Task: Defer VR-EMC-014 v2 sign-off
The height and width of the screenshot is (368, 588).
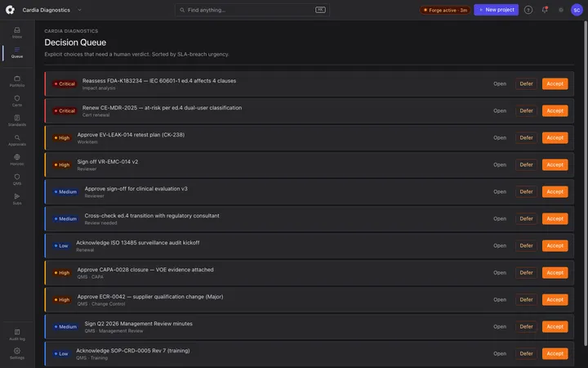Action: (526, 165)
